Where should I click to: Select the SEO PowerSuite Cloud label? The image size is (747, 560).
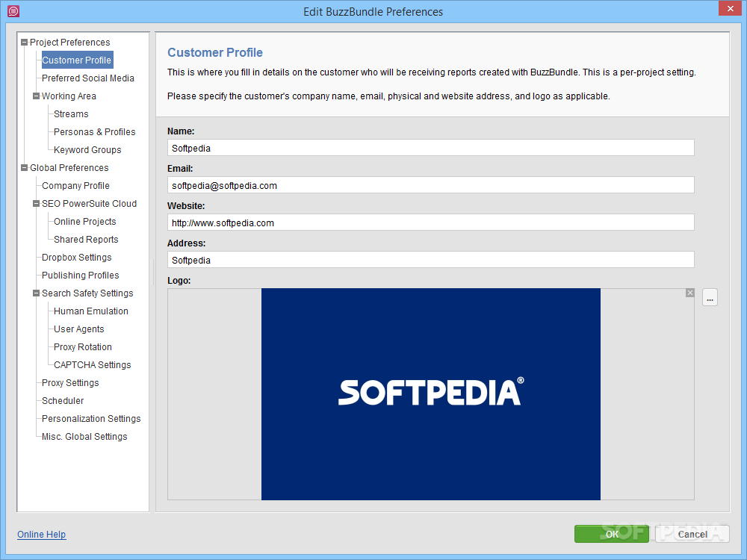click(x=89, y=204)
